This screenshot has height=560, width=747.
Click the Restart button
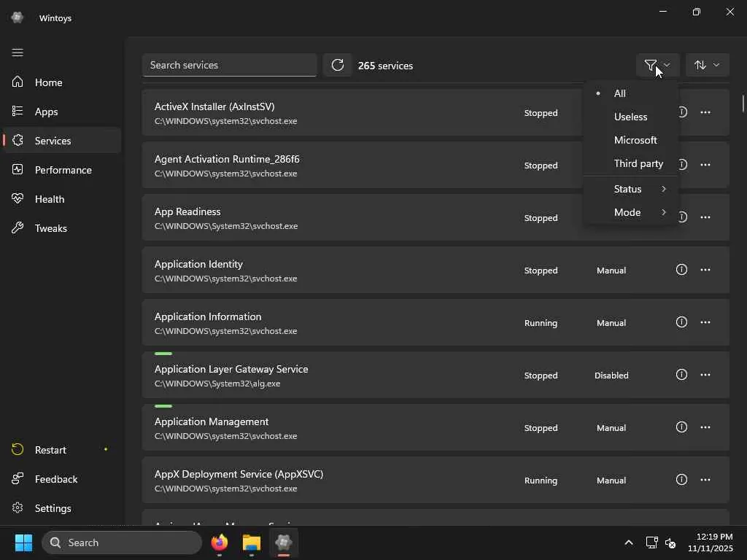pyautogui.click(x=50, y=450)
